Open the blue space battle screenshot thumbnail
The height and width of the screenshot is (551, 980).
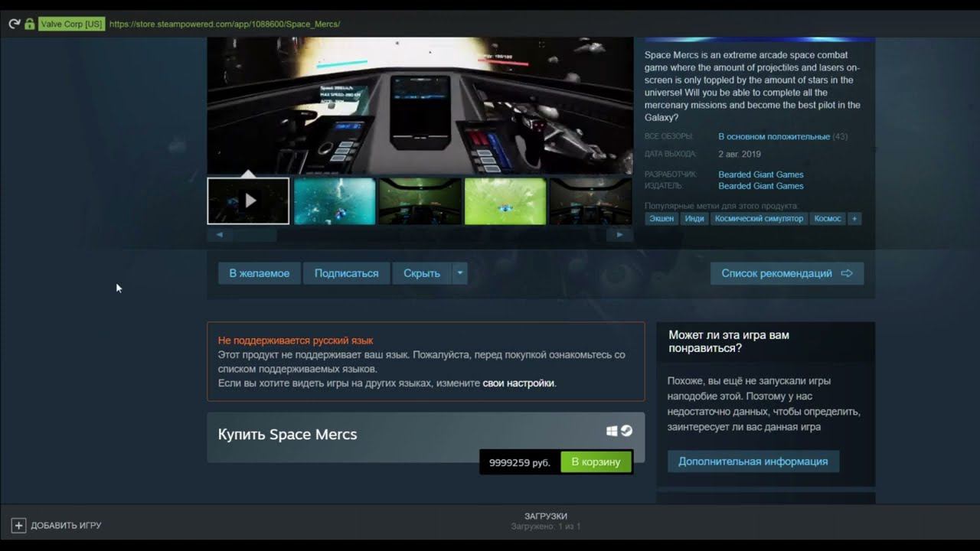coord(335,201)
